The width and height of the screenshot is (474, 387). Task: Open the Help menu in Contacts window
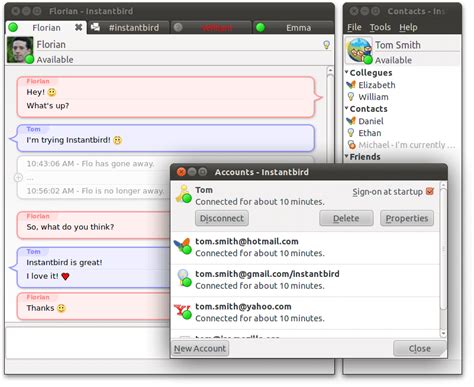(x=408, y=27)
